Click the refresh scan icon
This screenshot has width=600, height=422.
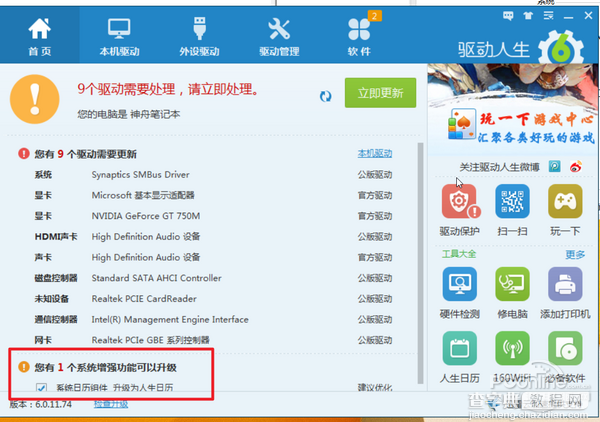pyautogui.click(x=326, y=96)
